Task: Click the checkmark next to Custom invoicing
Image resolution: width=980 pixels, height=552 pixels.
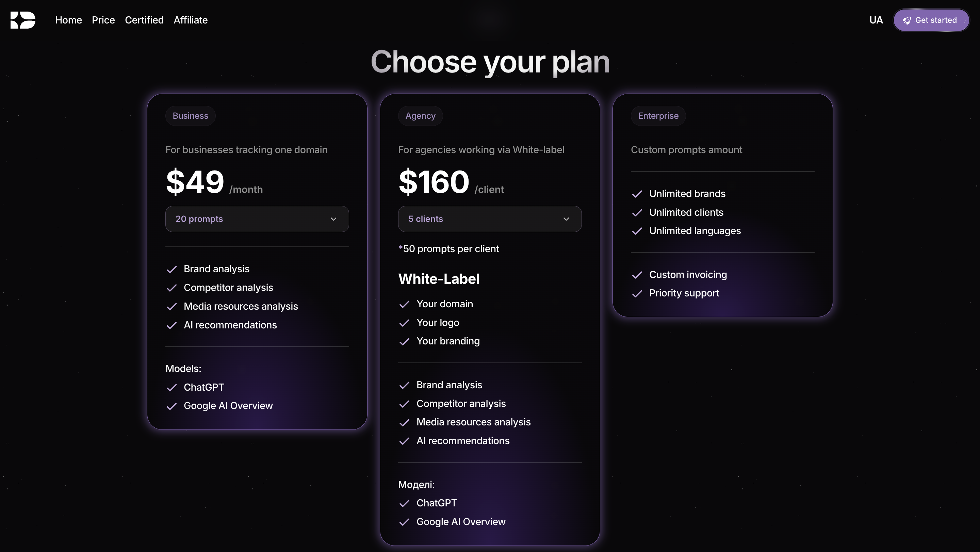Action: (637, 275)
